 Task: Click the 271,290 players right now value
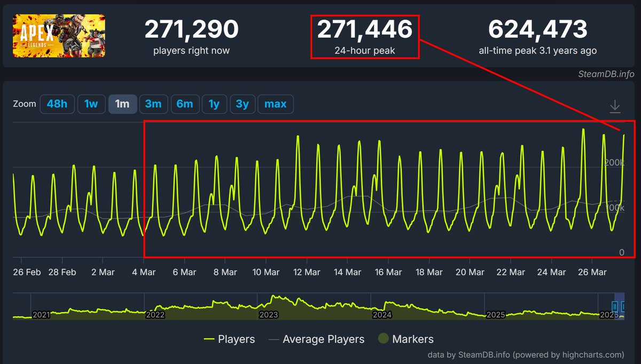click(x=191, y=29)
